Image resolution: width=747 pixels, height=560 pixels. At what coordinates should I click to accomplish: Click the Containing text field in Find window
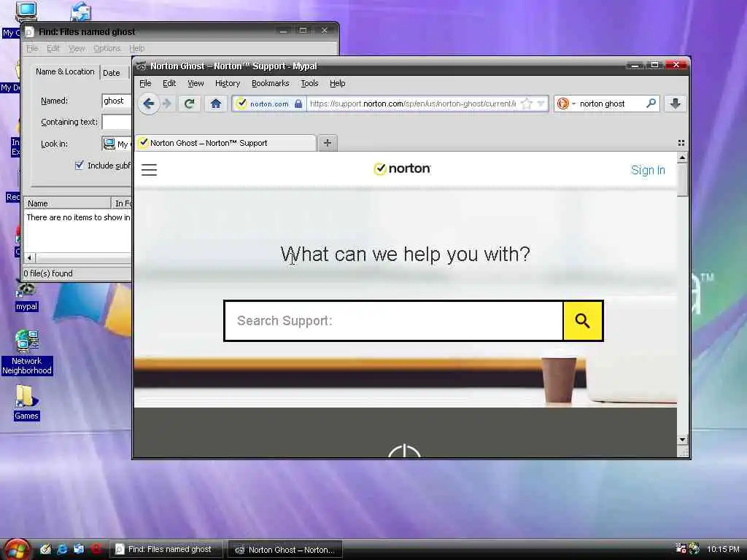tap(117, 122)
